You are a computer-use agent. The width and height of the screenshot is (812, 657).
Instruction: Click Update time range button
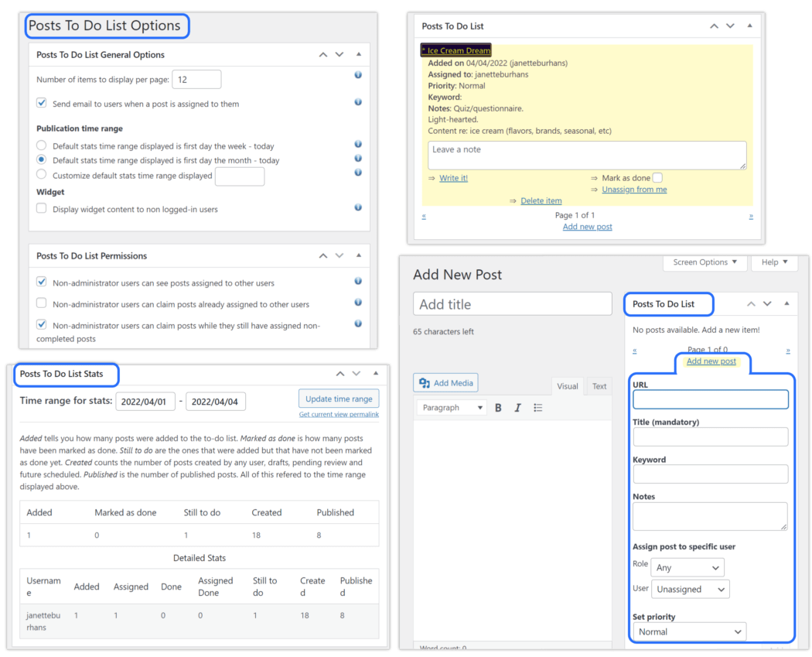(x=339, y=399)
